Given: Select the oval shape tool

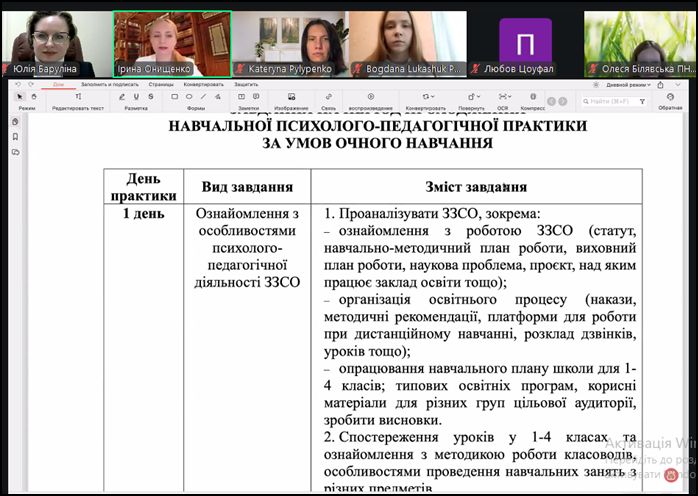Looking at the screenshot, I should point(189,97).
